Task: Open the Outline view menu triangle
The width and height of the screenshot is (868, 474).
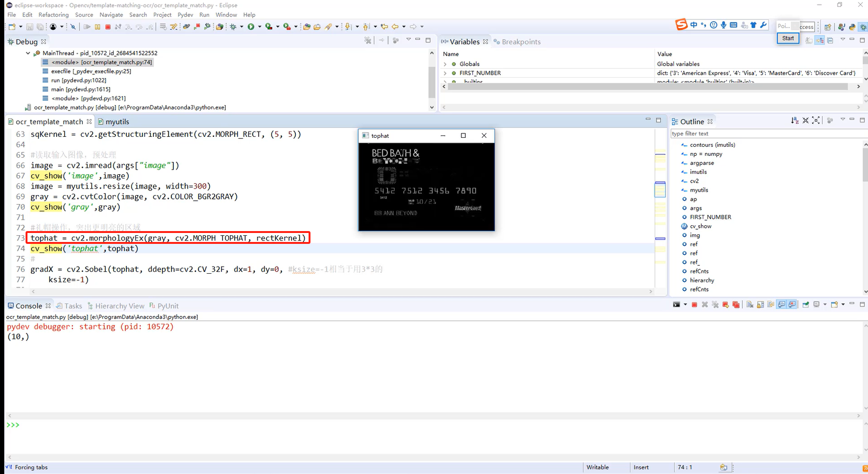Action: click(x=842, y=120)
